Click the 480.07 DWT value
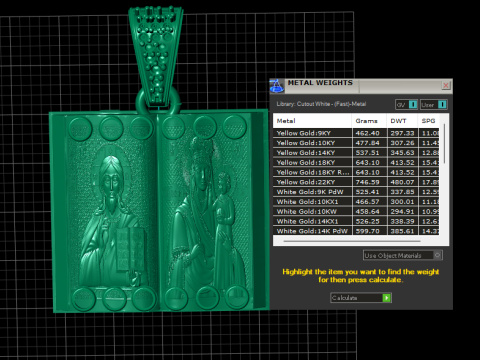Image resolution: width=480 pixels, height=360 pixels. coord(402,182)
